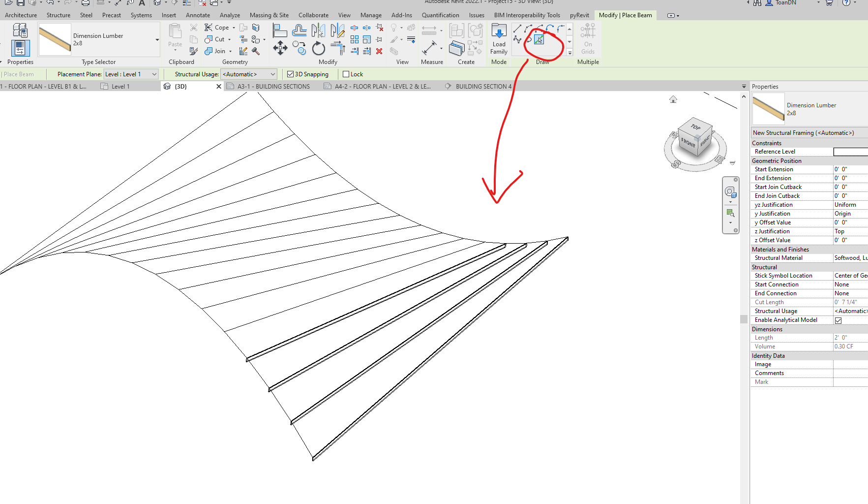Select the Pick Lines draw mode
Viewport: 868px width, 504px height.
click(539, 40)
